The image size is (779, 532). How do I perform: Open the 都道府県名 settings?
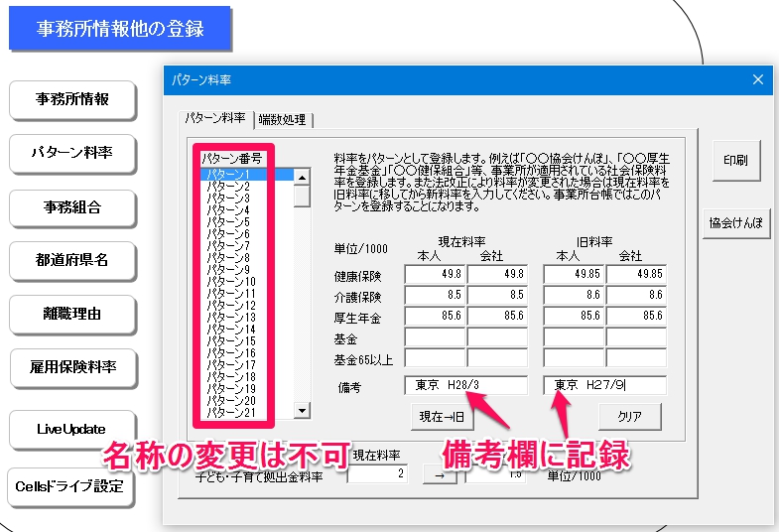point(72,260)
